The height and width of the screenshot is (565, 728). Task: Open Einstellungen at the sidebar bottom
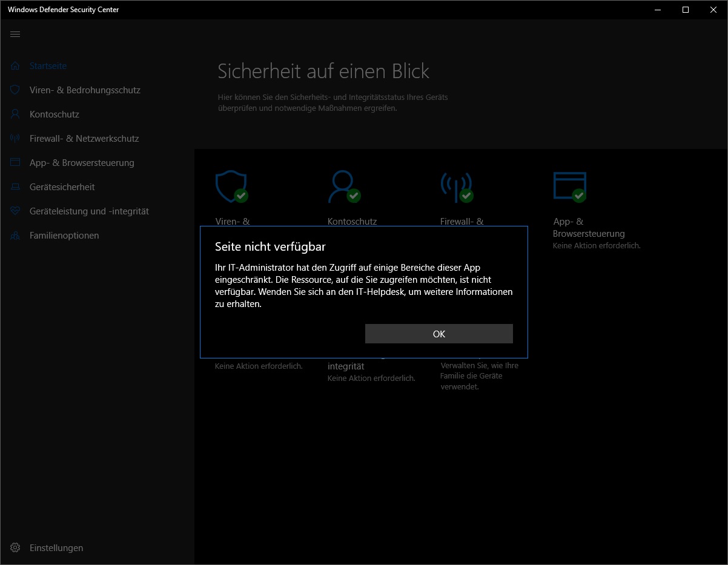click(97, 548)
